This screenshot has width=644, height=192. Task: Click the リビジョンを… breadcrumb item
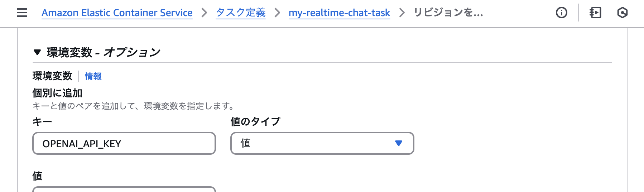448,13
